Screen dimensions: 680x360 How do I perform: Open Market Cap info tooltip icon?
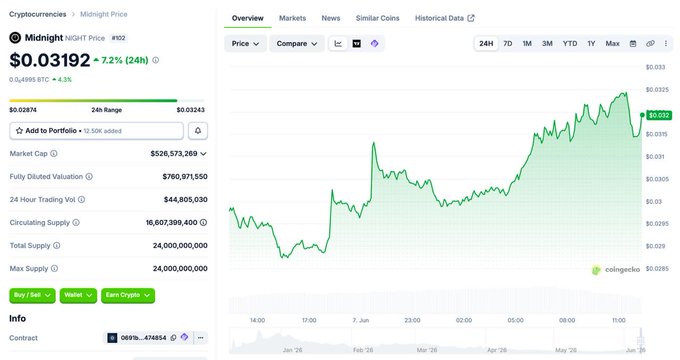[54, 154]
